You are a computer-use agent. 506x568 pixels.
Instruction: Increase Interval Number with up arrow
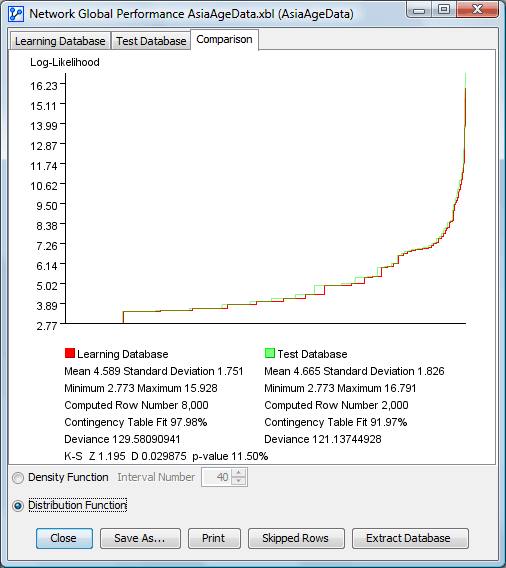(x=238, y=473)
